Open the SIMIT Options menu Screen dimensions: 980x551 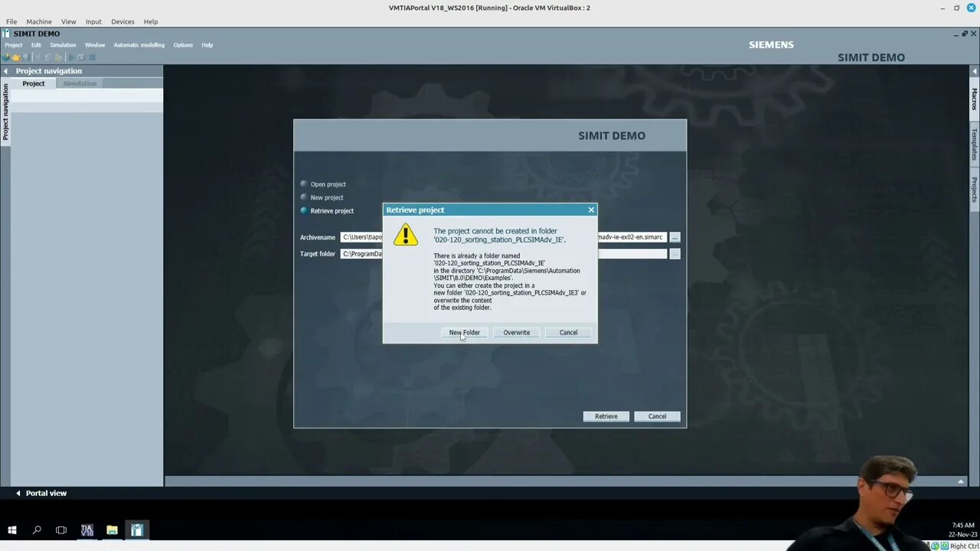[x=183, y=45]
